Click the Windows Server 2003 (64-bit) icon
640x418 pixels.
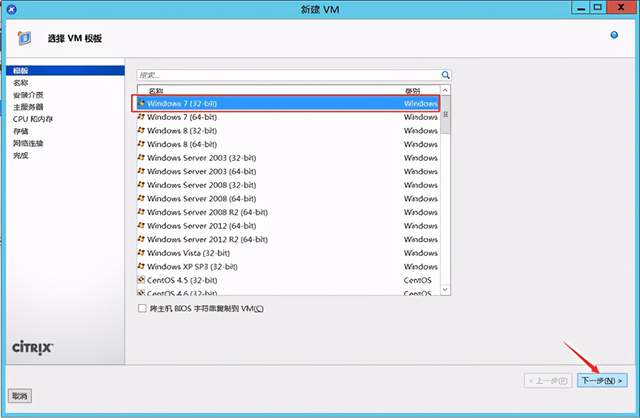pos(141,171)
